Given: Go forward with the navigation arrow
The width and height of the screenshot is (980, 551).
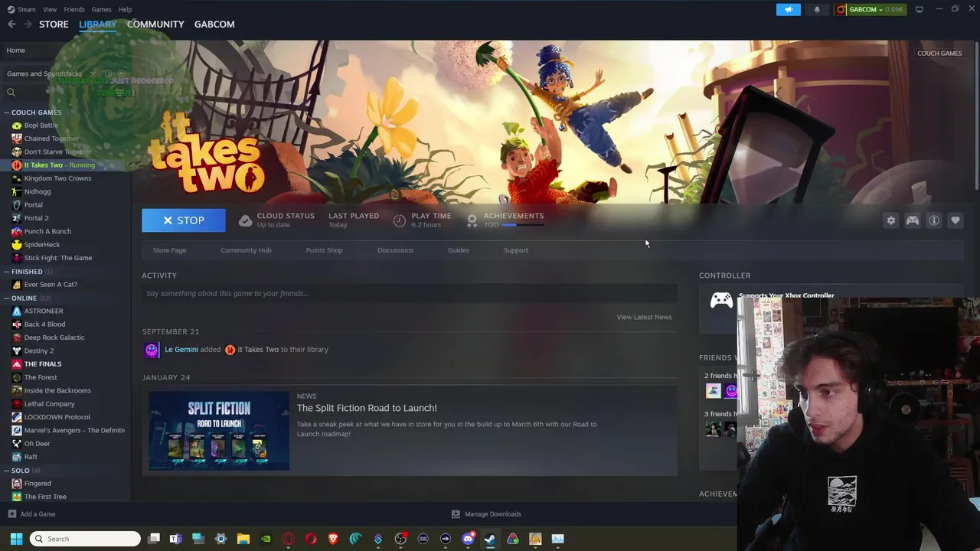Looking at the screenshot, I should tap(28, 24).
